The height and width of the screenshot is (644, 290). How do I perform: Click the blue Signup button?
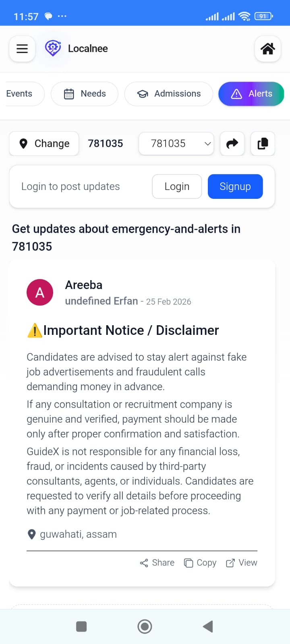pyautogui.click(x=235, y=186)
